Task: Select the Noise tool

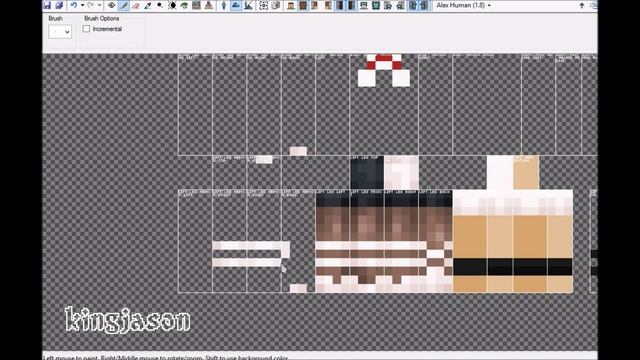Action: point(196,5)
